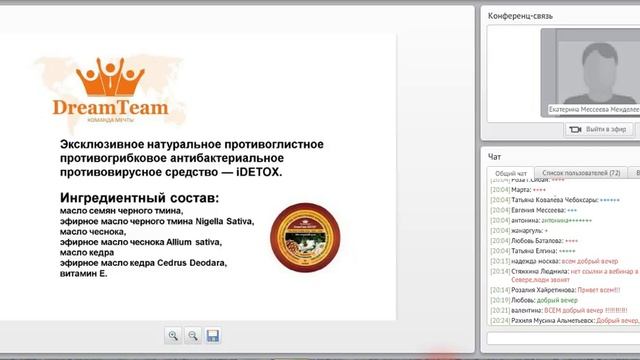Open the 'Список пользователей (72)' tab
Image resolution: width=640 pixels, height=360 pixels.
pyautogui.click(x=581, y=173)
